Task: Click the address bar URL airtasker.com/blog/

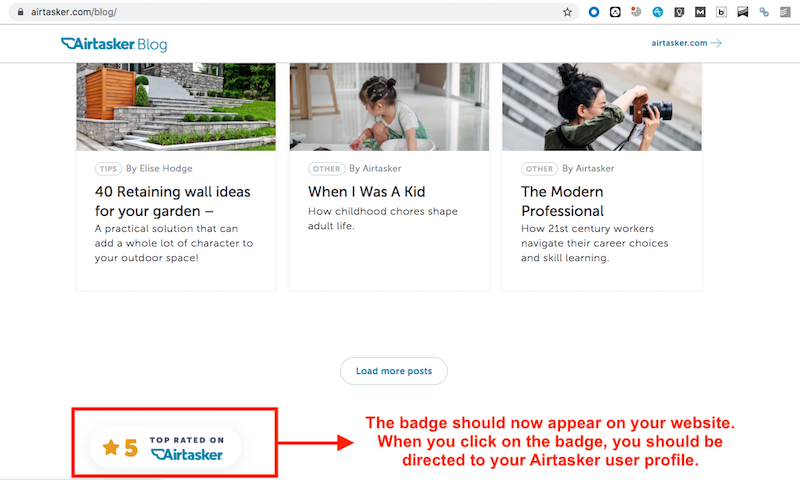Action: pos(73,12)
